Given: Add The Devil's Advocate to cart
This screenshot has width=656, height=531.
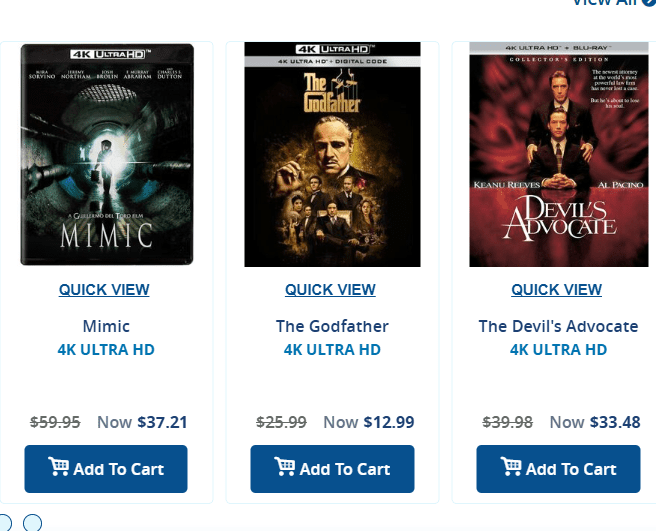Looking at the screenshot, I should tap(558, 469).
